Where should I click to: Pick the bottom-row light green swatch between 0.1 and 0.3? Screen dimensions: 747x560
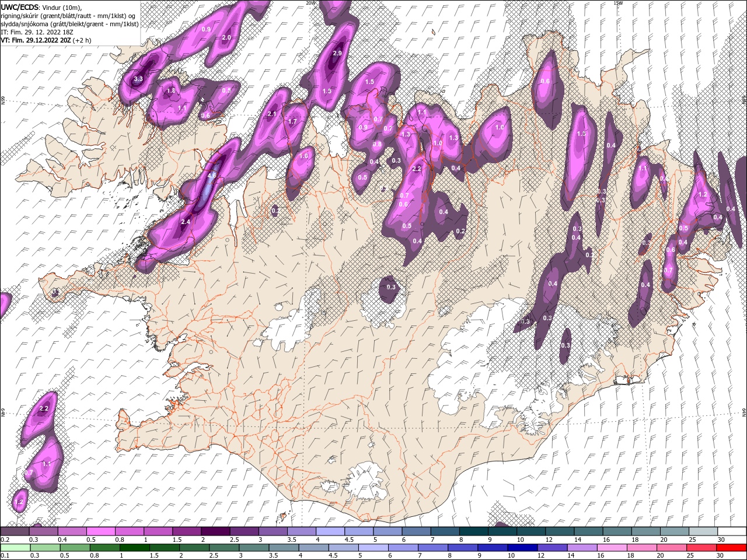tap(15, 548)
